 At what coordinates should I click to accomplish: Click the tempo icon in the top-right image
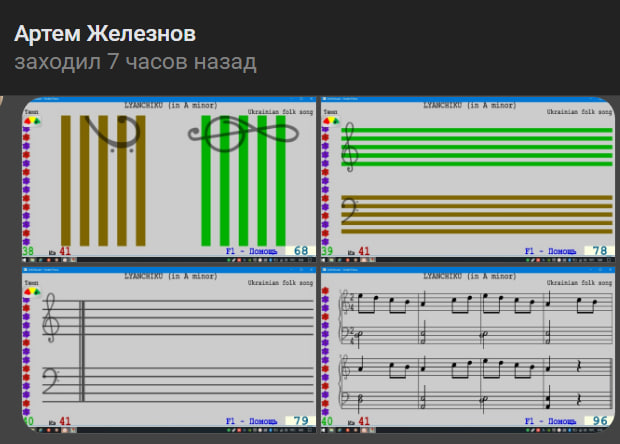pyautogui.click(x=331, y=119)
